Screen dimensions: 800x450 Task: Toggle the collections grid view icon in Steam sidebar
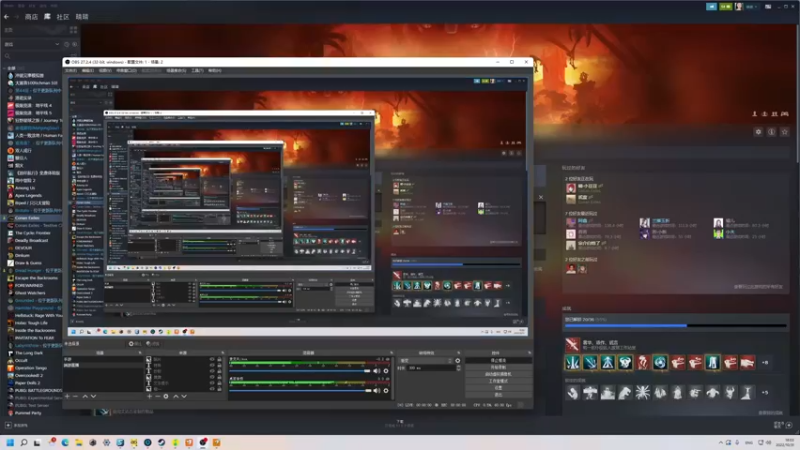pyautogui.click(x=73, y=30)
